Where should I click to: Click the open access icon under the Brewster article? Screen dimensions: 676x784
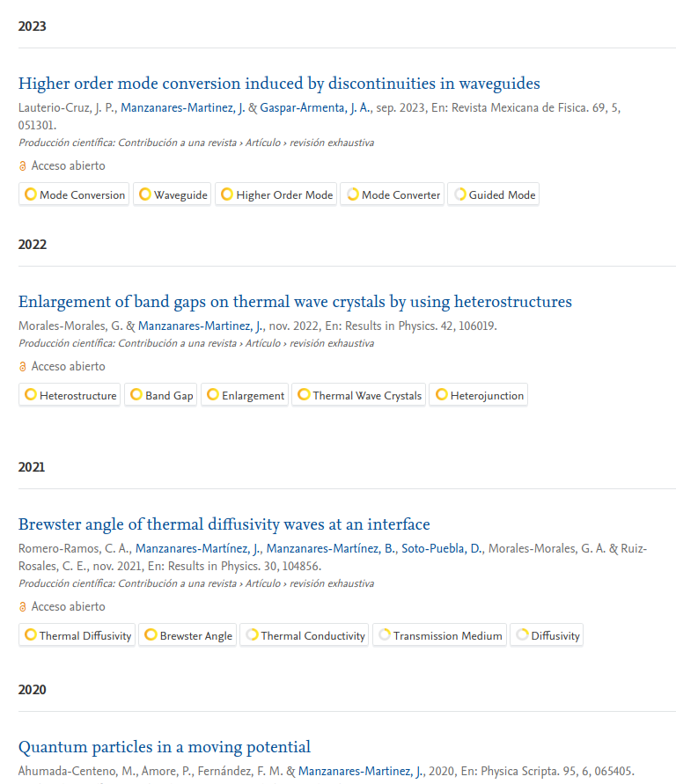[x=23, y=607]
